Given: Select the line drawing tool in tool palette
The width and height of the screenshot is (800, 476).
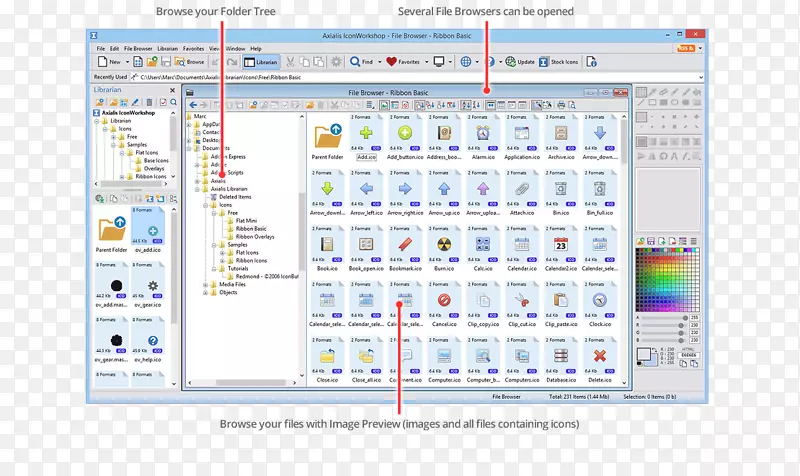Looking at the screenshot, I should [x=641, y=103].
